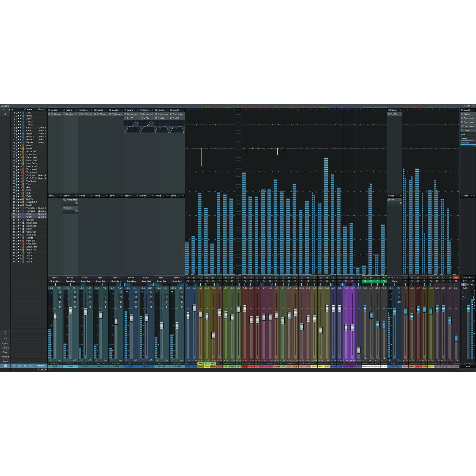Open Kick channel Drum Bus output selector
This screenshot has width=476, height=476.
tap(55, 281)
